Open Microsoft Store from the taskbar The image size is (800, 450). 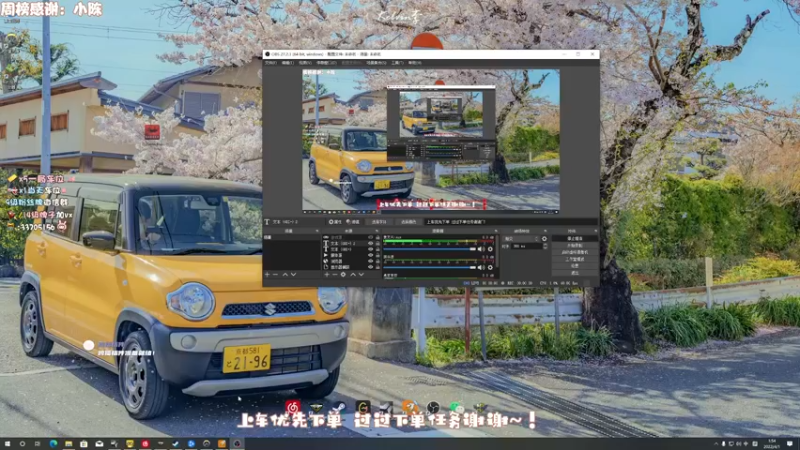click(84, 444)
